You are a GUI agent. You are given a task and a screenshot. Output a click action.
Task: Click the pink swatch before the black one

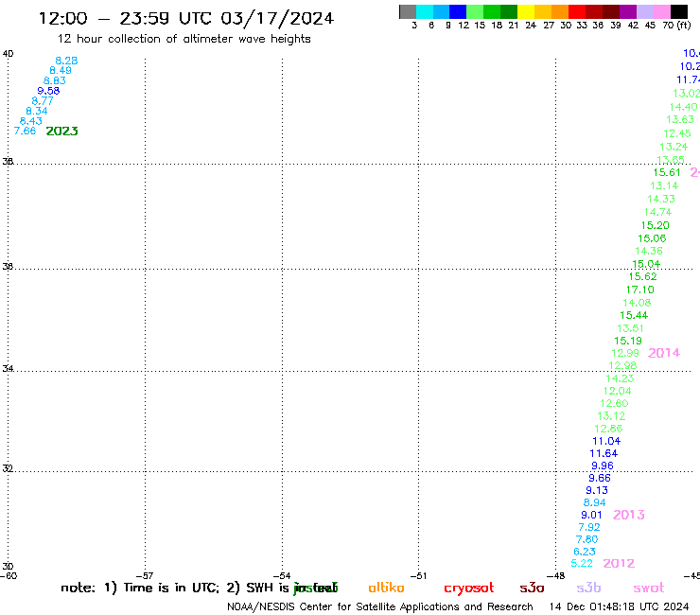pos(662,11)
